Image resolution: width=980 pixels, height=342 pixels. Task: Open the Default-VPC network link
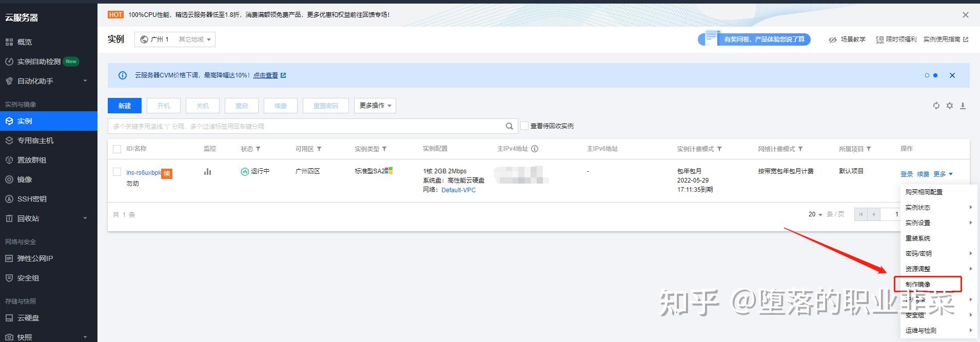click(x=459, y=190)
